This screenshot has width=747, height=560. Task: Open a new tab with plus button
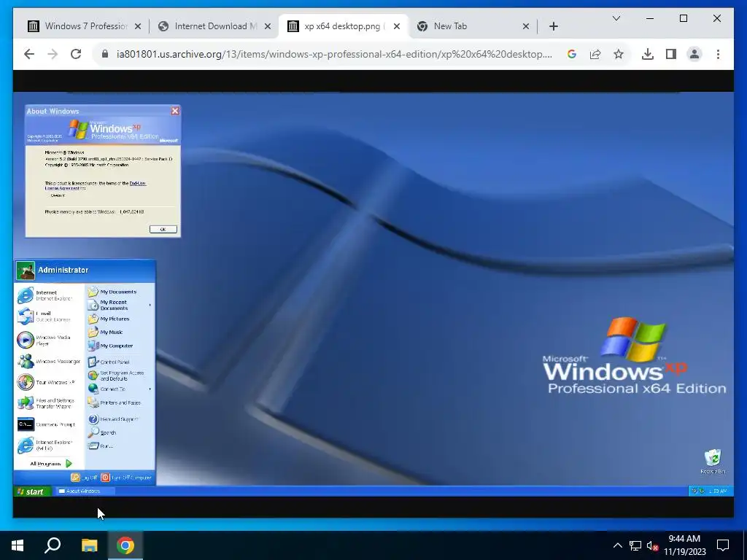click(553, 26)
